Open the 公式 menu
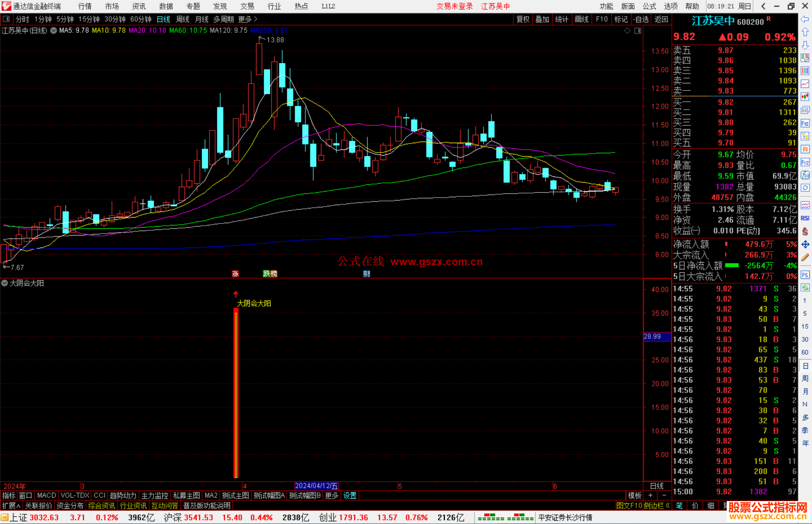 [649, 6]
